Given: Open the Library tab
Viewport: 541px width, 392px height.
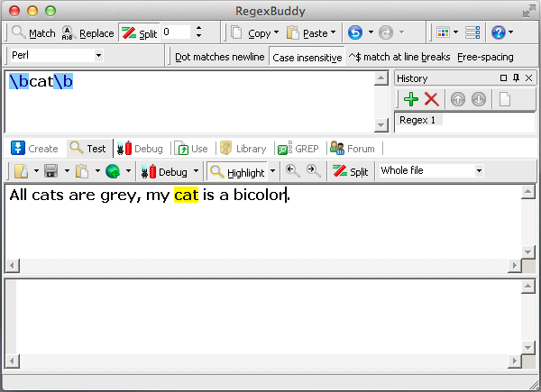Looking at the screenshot, I should click(x=243, y=149).
